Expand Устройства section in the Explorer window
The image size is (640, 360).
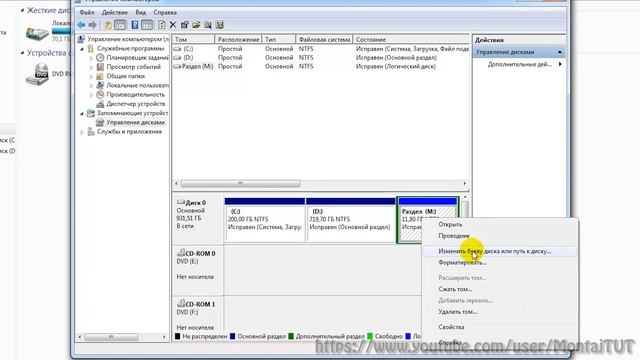click(22, 53)
